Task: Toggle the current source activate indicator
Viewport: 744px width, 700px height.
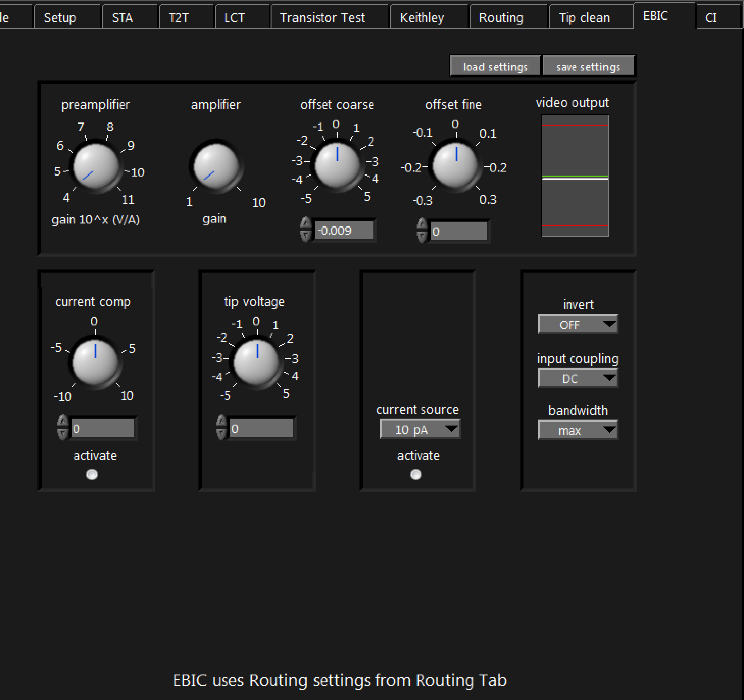Action: point(415,475)
